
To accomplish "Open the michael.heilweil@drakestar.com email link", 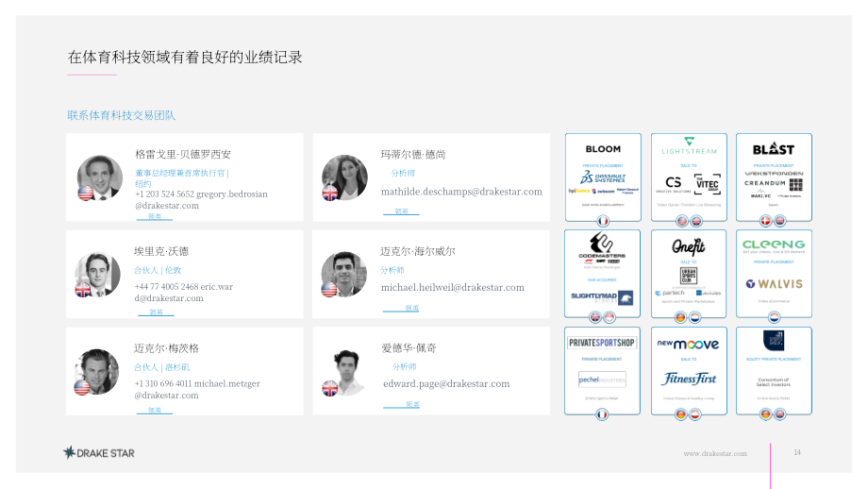I will [452, 287].
